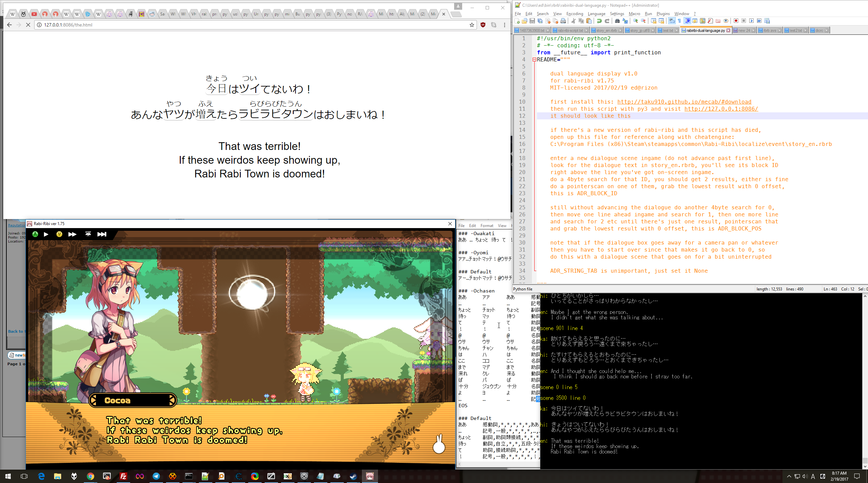Open the Action Center notification icon
The height and width of the screenshot is (483, 868).
click(x=857, y=476)
